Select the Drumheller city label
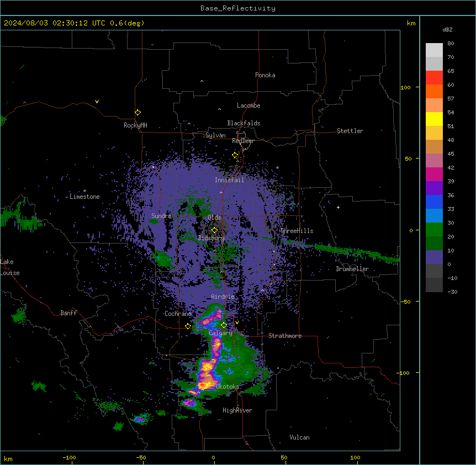This screenshot has height=465, width=476. point(352,269)
